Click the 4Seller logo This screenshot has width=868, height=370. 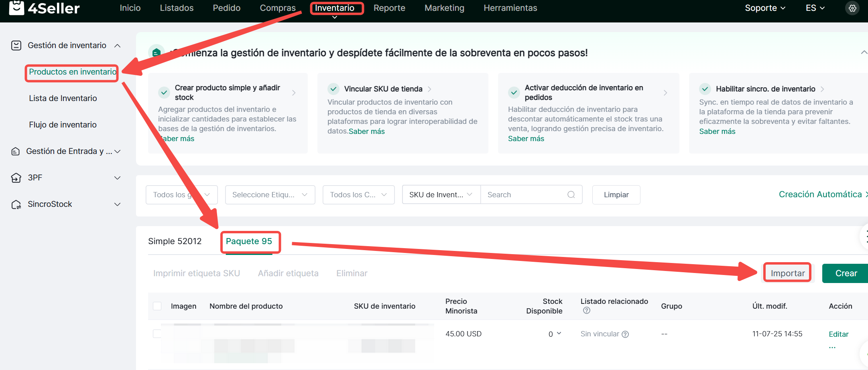click(44, 8)
